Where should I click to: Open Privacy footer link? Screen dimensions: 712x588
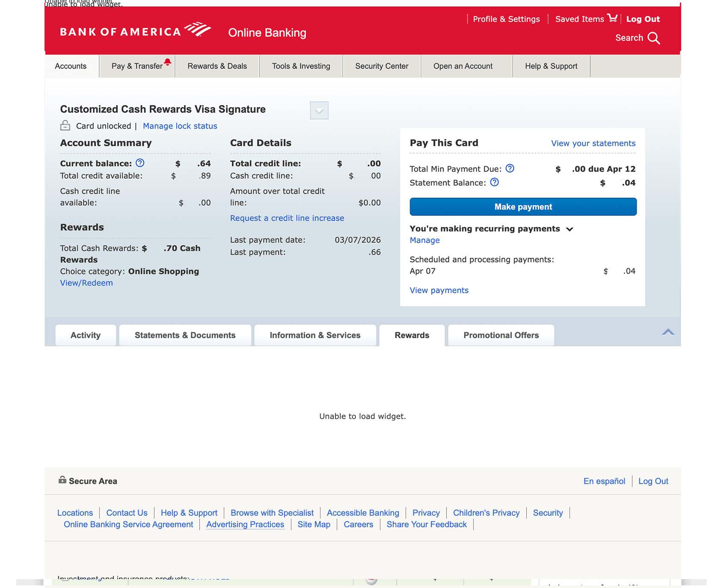(426, 513)
